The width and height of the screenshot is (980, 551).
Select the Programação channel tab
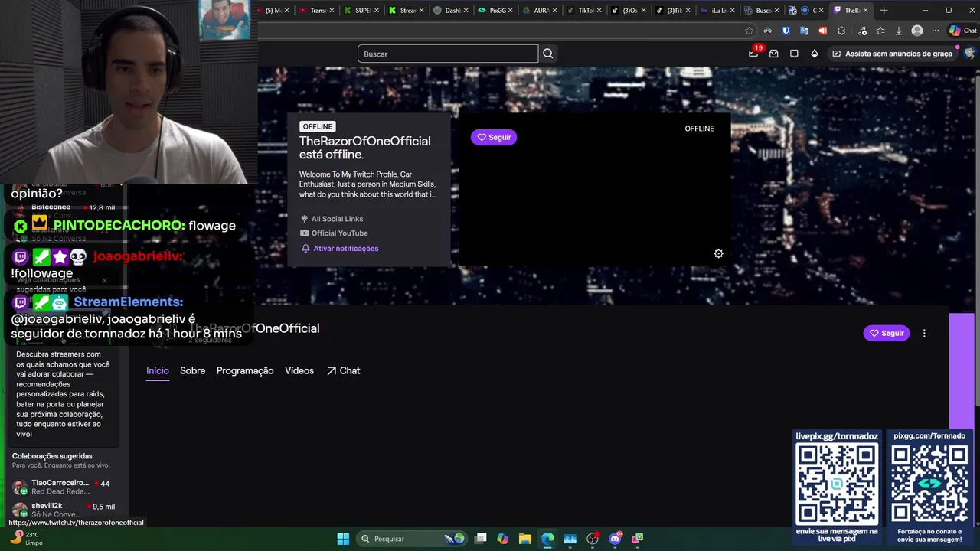click(x=245, y=370)
